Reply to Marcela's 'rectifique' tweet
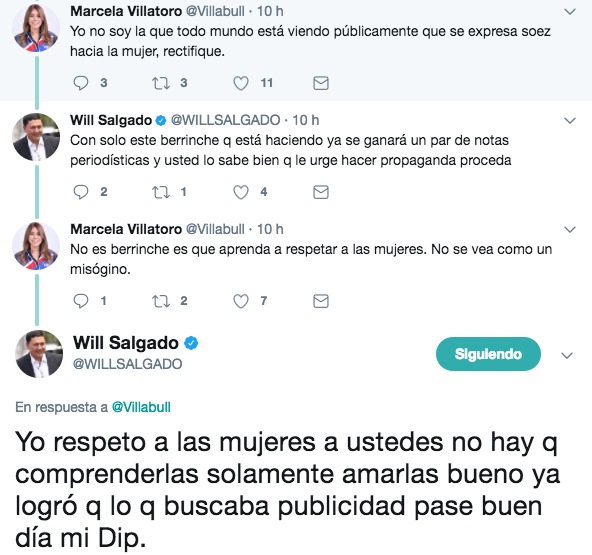This screenshot has width=592, height=555. coord(80,83)
